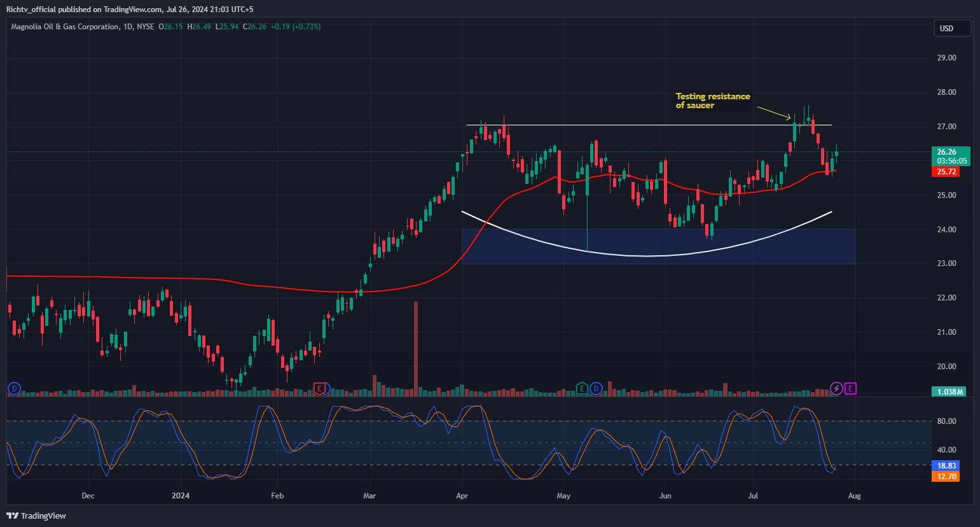The width and height of the screenshot is (980, 527).
Task: Click the close value C26.26
Action: tap(254, 27)
